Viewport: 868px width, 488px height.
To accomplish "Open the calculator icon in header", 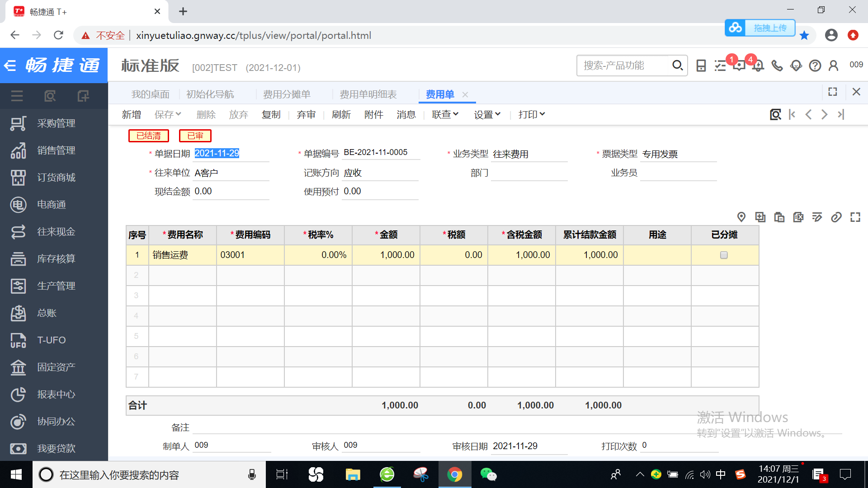I will pyautogui.click(x=701, y=66).
